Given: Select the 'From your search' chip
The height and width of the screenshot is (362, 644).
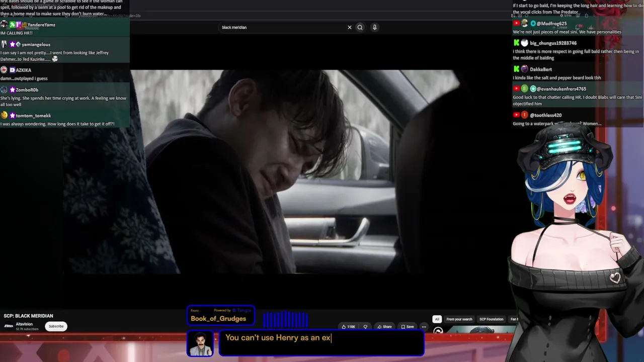Looking at the screenshot, I should pyautogui.click(x=459, y=319).
